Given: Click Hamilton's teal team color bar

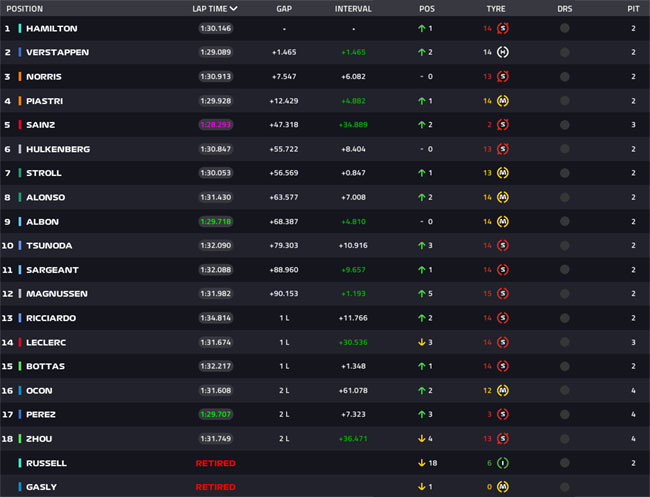Looking at the screenshot, I should pyautogui.click(x=19, y=28).
